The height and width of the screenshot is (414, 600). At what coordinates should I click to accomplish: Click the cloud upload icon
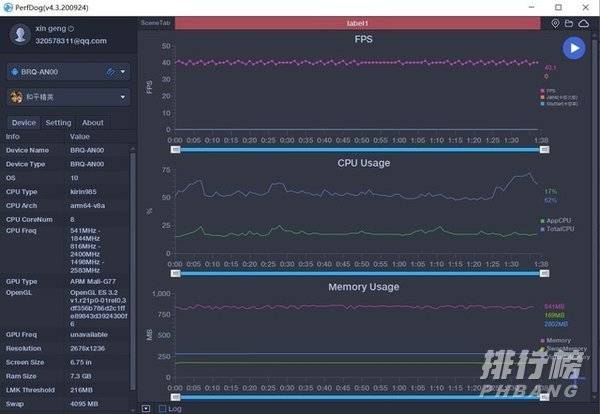[583, 23]
